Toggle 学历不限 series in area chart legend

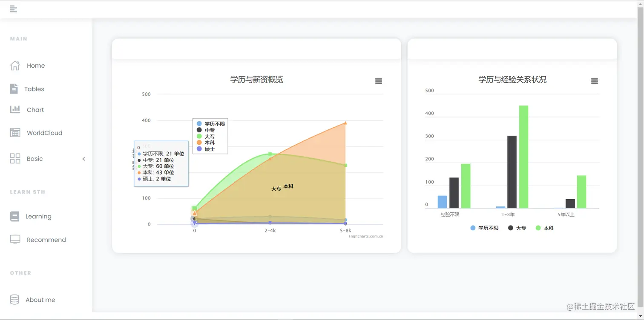[210, 123]
